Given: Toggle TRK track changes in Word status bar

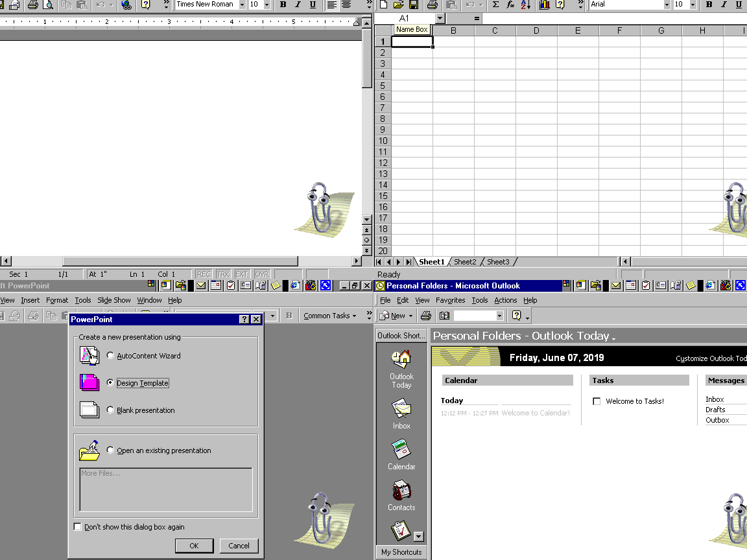Looking at the screenshot, I should pos(223,274).
